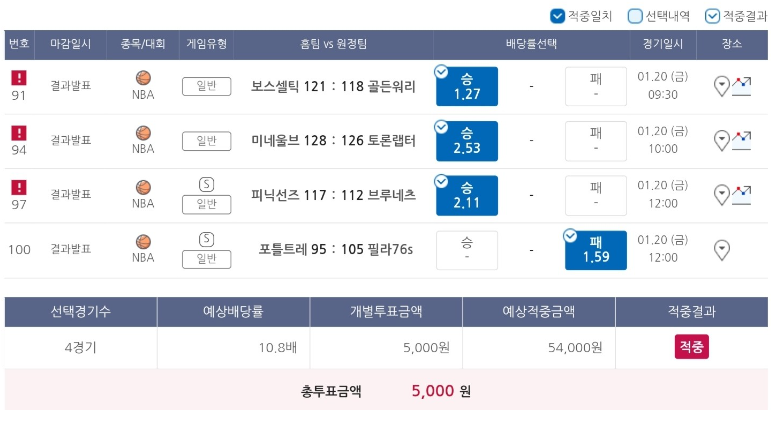The width and height of the screenshot is (771, 427).
Task: Click the location pin icon for game 91
Action: point(721,87)
